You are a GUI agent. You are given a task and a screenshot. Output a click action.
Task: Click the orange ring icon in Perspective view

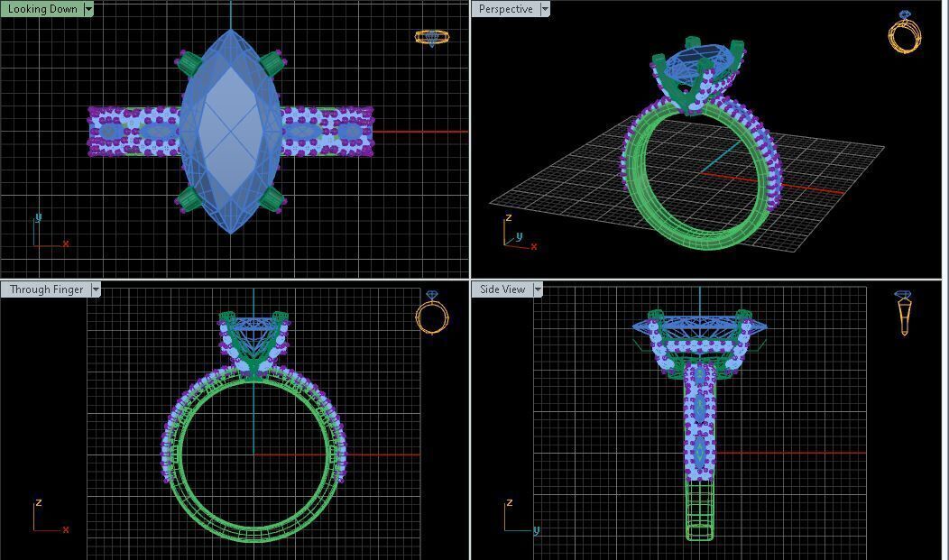[x=905, y=32]
